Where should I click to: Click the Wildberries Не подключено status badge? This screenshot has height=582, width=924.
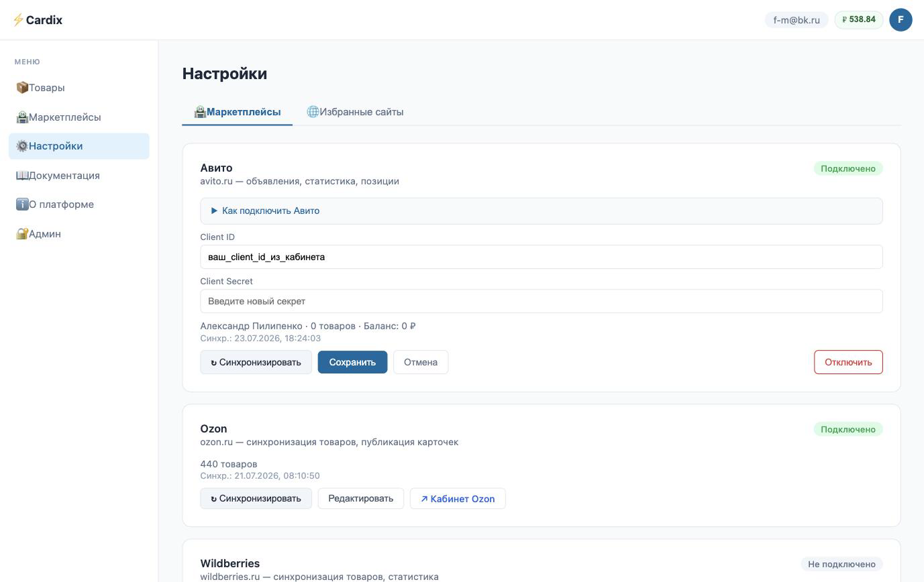click(841, 564)
